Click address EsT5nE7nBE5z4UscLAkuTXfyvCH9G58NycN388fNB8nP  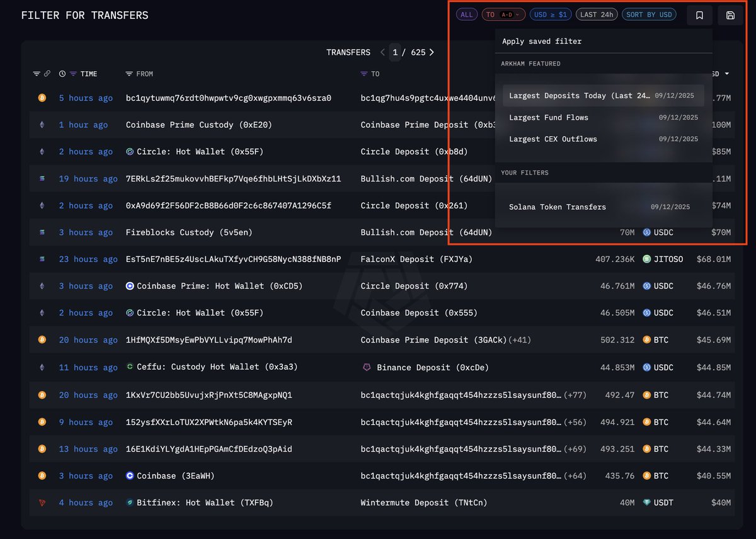click(x=234, y=259)
